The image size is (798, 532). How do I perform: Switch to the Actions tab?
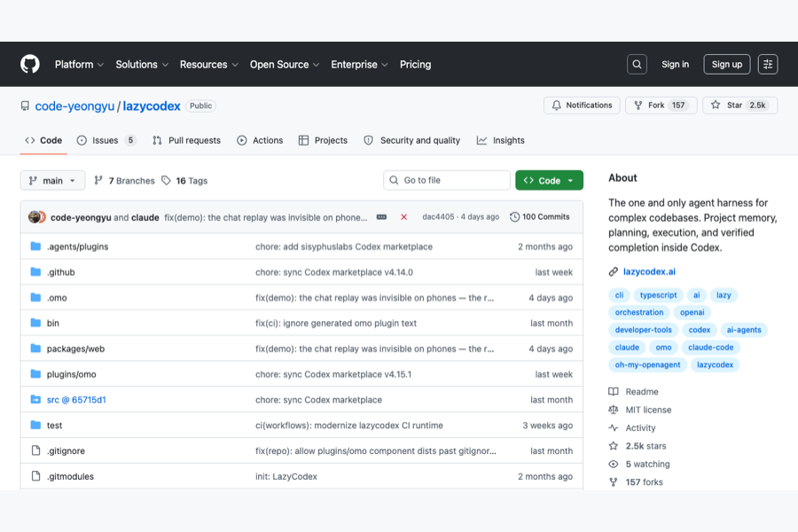click(x=260, y=140)
